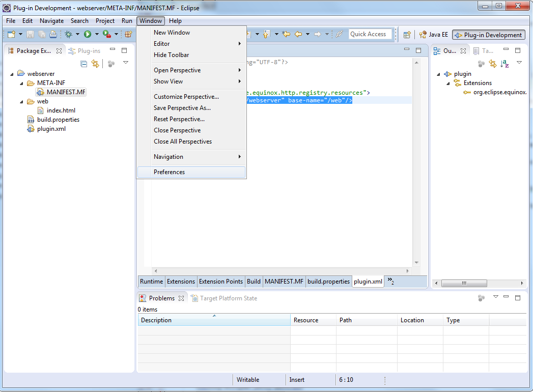Open the Package Explorer view menu triangle
533x392 pixels.
[126, 63]
